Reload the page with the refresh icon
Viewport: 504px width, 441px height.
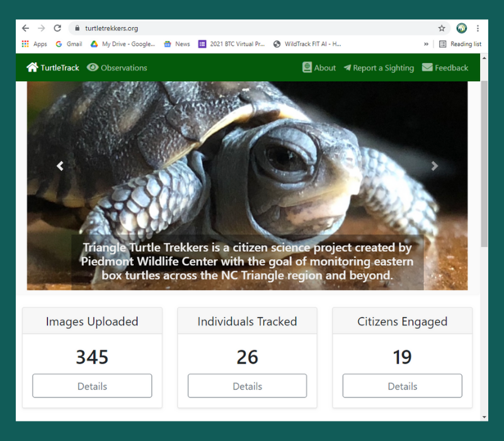(x=57, y=28)
